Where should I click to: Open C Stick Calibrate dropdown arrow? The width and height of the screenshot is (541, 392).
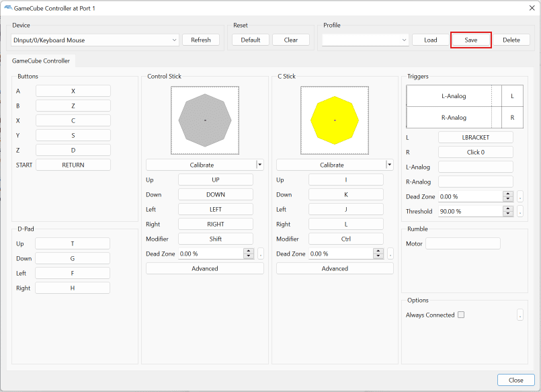390,165
